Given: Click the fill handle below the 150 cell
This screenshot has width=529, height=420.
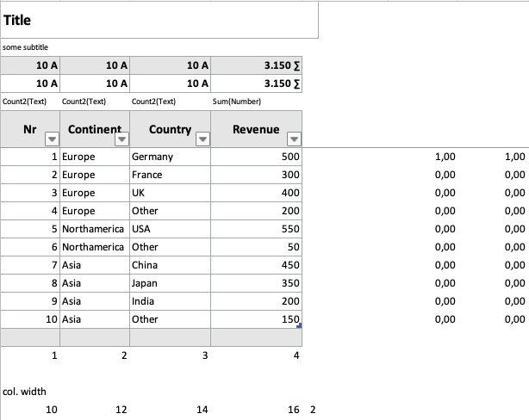Looking at the screenshot, I should pyautogui.click(x=299, y=325).
